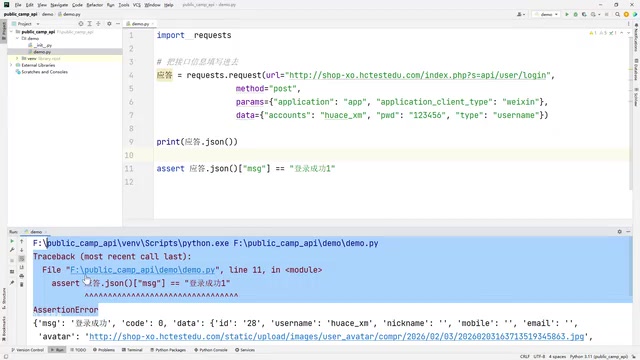Open the Tools menu

[124, 5]
